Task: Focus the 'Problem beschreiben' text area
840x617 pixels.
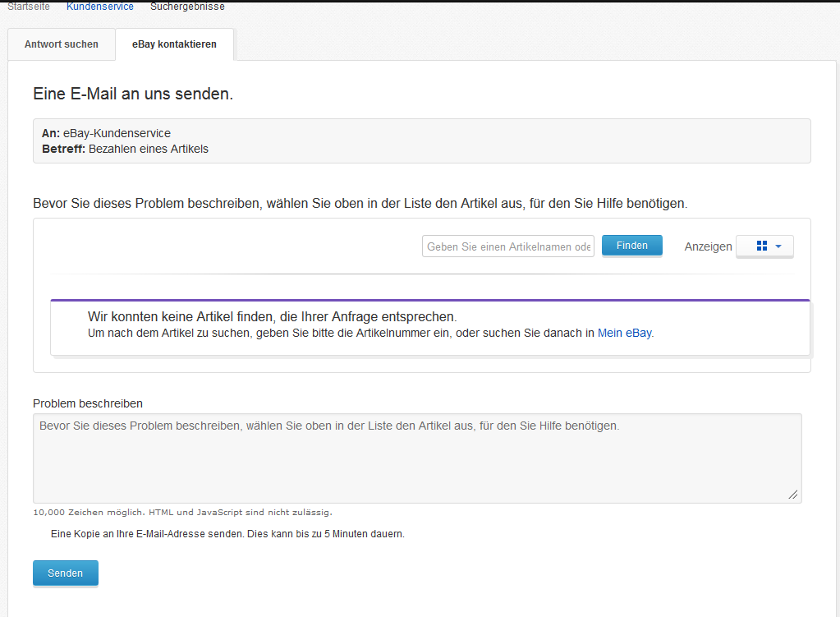Action: (x=417, y=458)
